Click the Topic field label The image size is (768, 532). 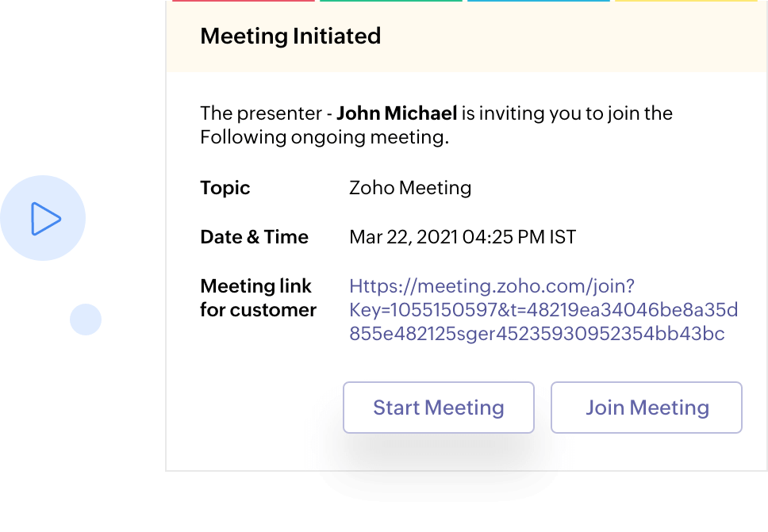(225, 188)
